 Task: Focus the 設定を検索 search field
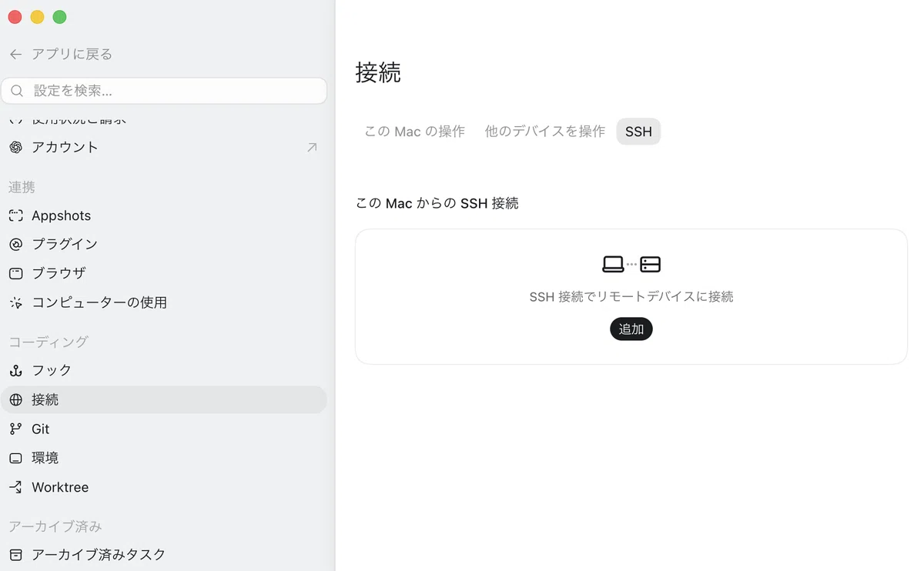(164, 91)
